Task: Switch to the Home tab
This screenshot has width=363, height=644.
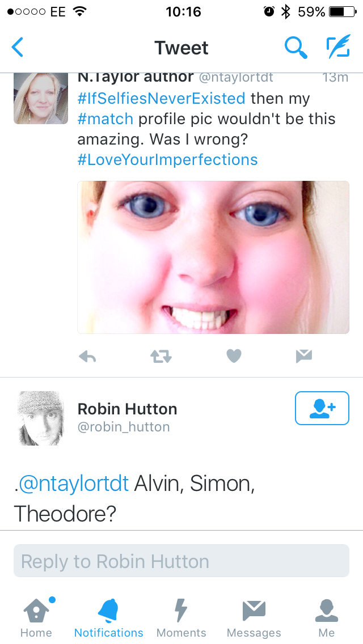Action: (36, 617)
